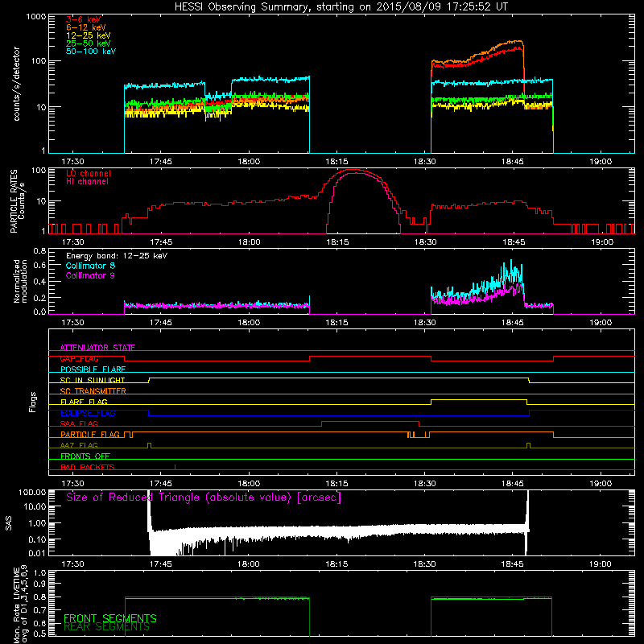Select the FRONTS_OFF flag label
This screenshot has height=644, width=644.
tap(85, 456)
